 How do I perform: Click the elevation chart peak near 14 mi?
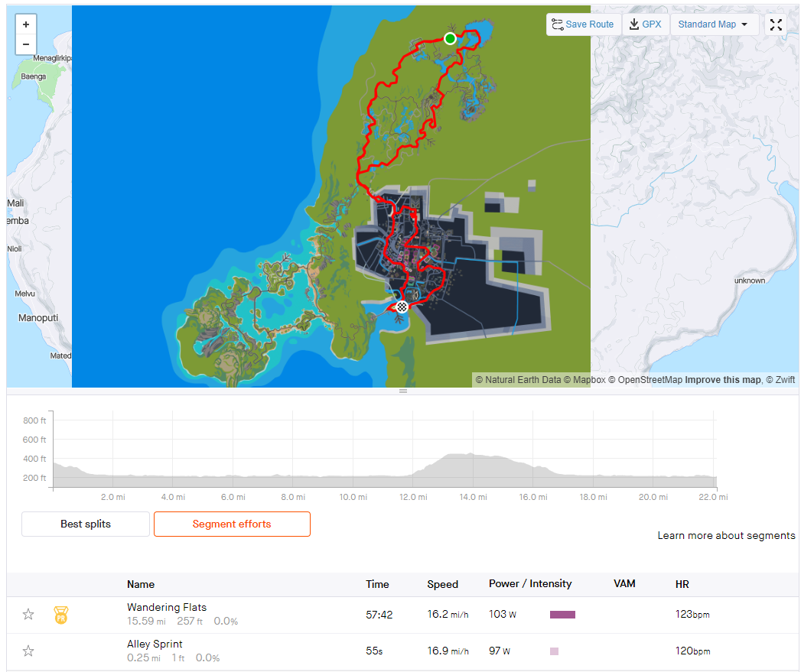click(470, 454)
